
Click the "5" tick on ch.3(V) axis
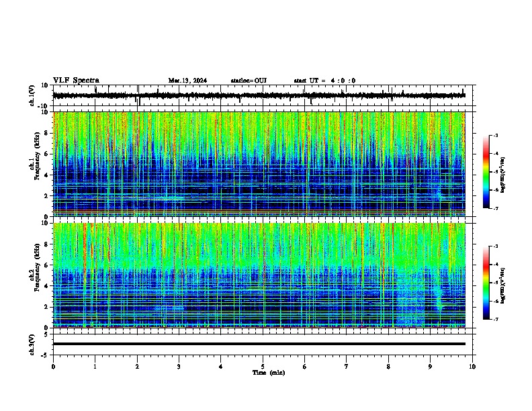46,334
